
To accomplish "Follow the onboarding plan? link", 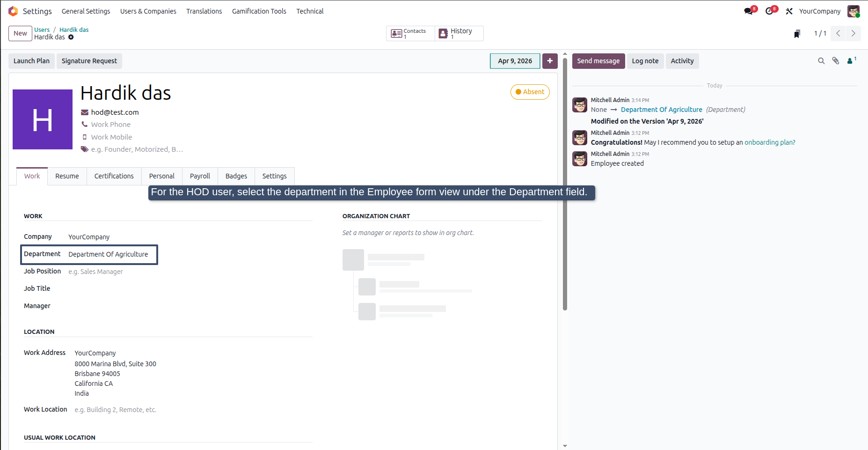I will (770, 142).
